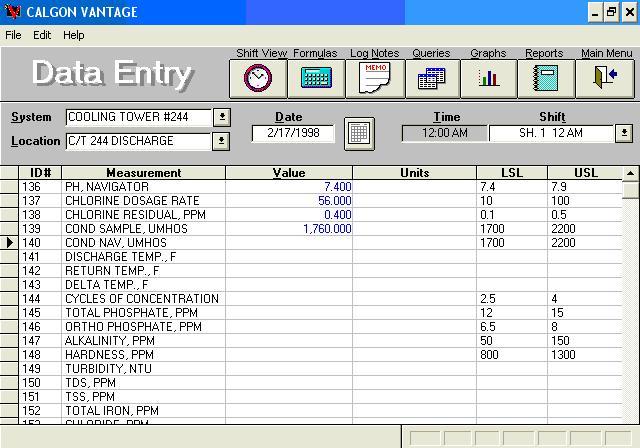Click the Date input field
This screenshot has width=640, height=448.
coord(293,133)
